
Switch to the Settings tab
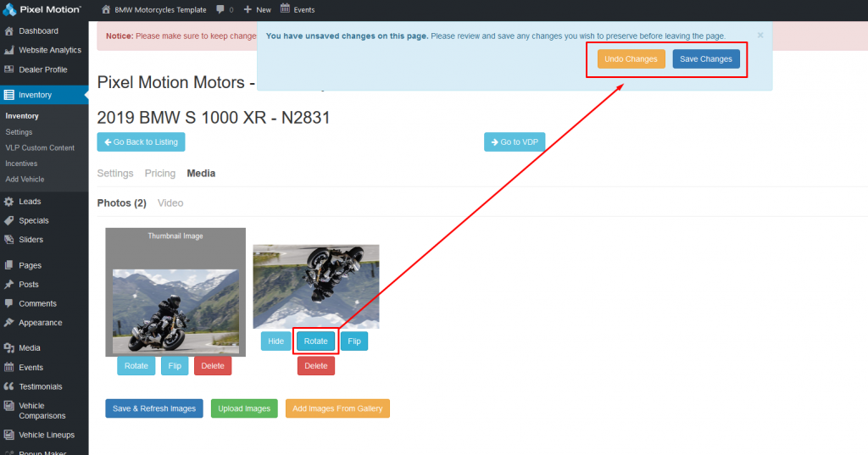point(115,173)
